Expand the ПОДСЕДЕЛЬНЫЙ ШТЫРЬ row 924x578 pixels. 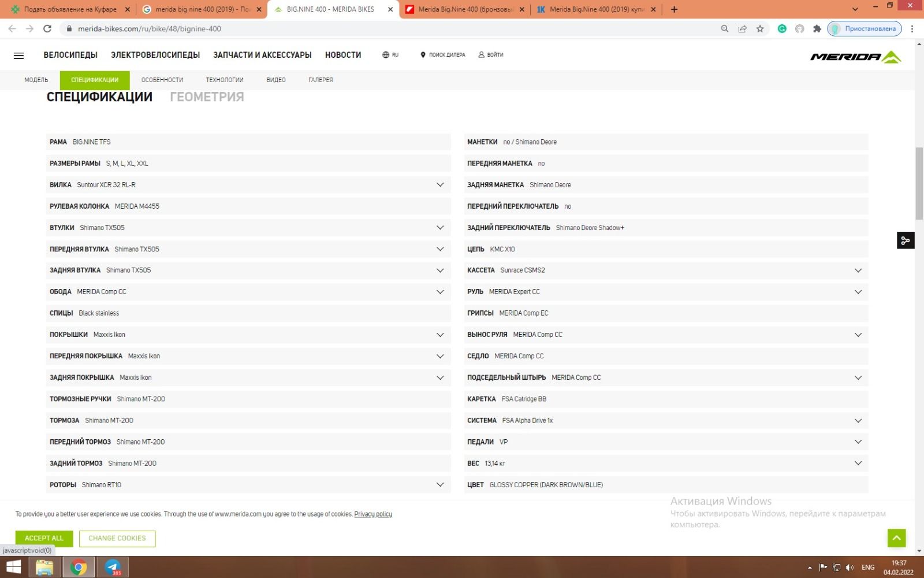pyautogui.click(x=666, y=378)
